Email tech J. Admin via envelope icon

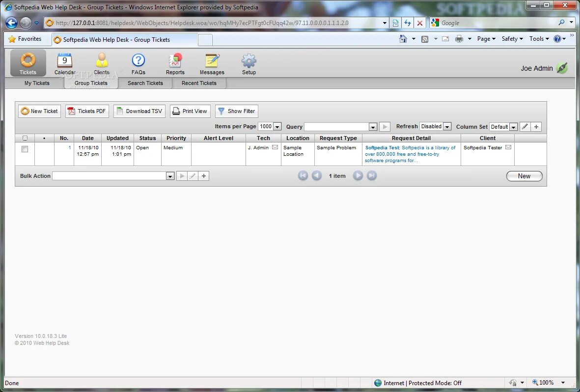pos(275,147)
